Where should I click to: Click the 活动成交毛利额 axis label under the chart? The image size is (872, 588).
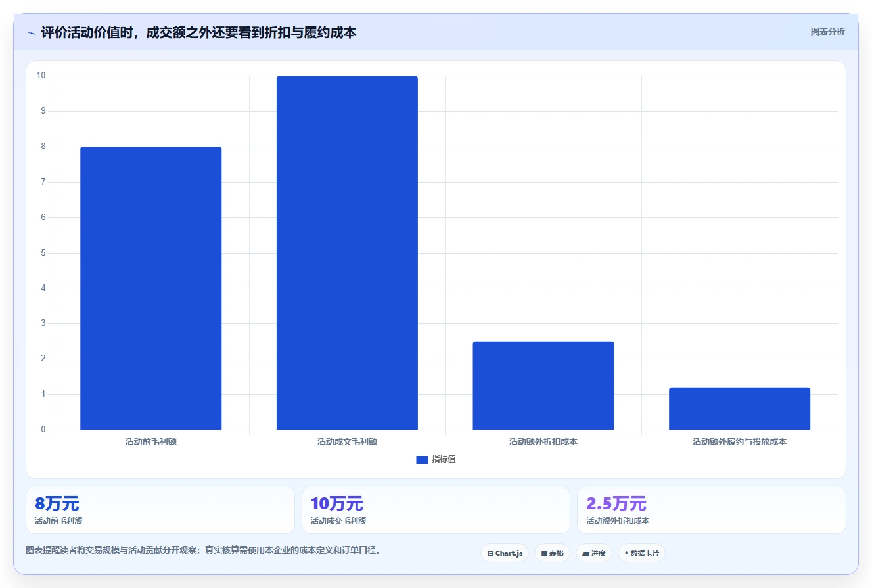[347, 442]
